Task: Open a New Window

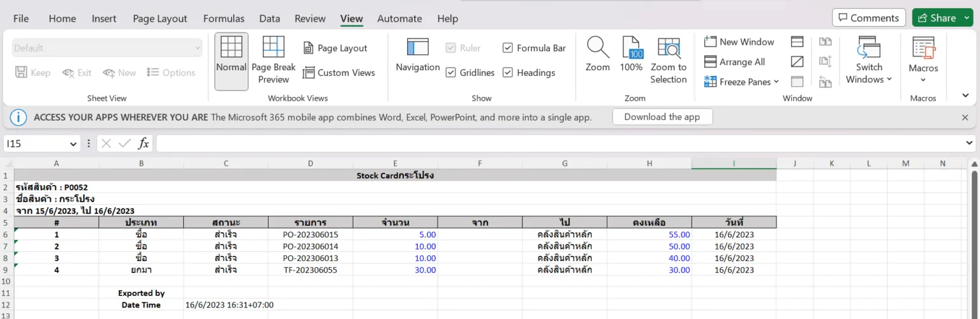Action: pos(739,42)
